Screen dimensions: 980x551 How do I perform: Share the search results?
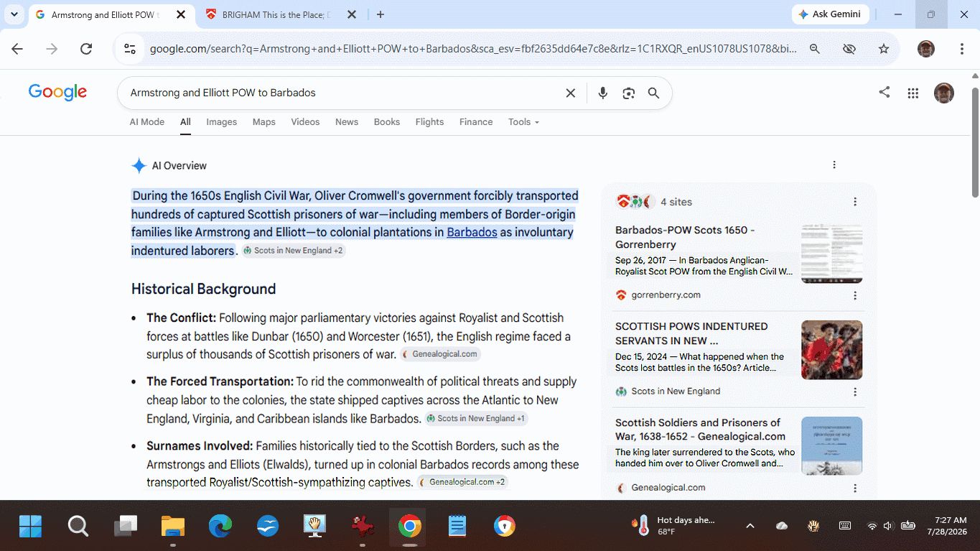[885, 92]
